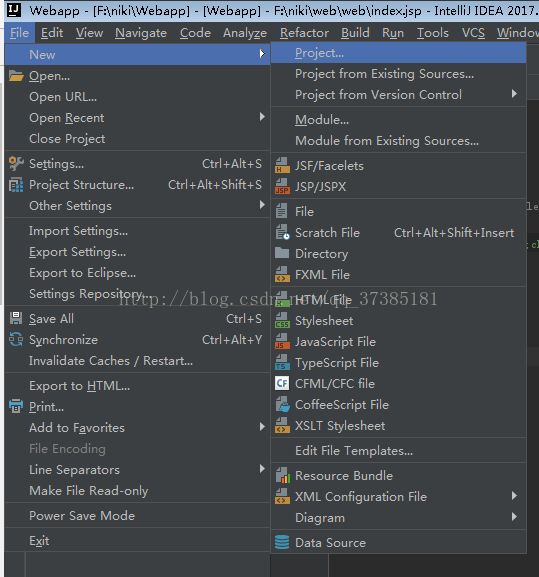
Task: Expand the Diagram submenu arrow
Action: click(514, 517)
